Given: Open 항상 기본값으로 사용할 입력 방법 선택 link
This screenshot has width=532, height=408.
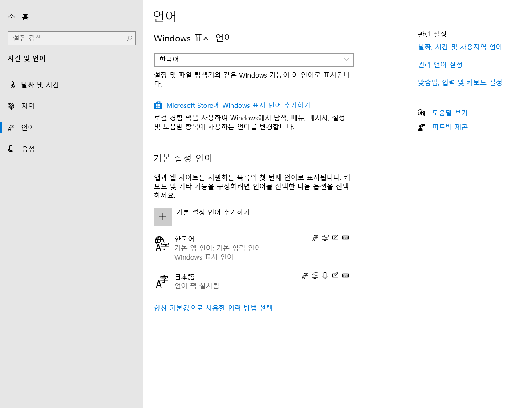Looking at the screenshot, I should point(213,308).
